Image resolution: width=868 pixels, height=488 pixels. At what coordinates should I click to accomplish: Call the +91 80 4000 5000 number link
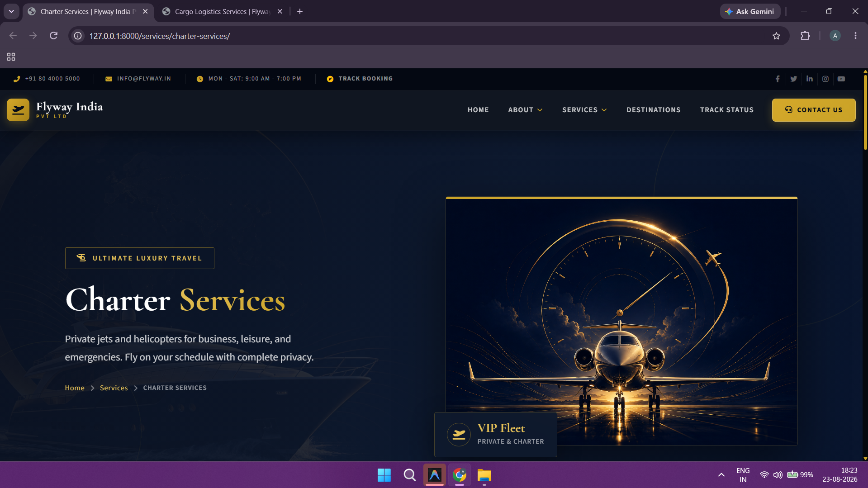(52, 79)
